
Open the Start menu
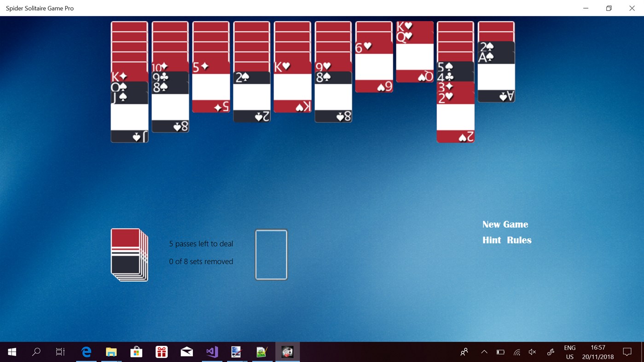pyautogui.click(x=11, y=352)
